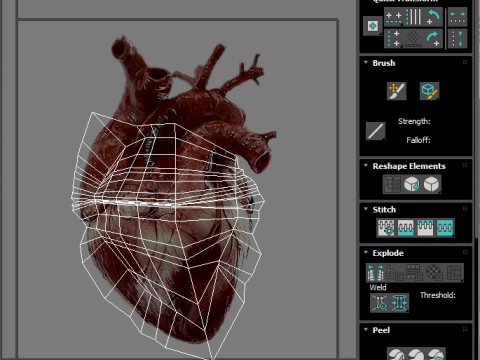Click the Target Weld icon

click(380, 303)
